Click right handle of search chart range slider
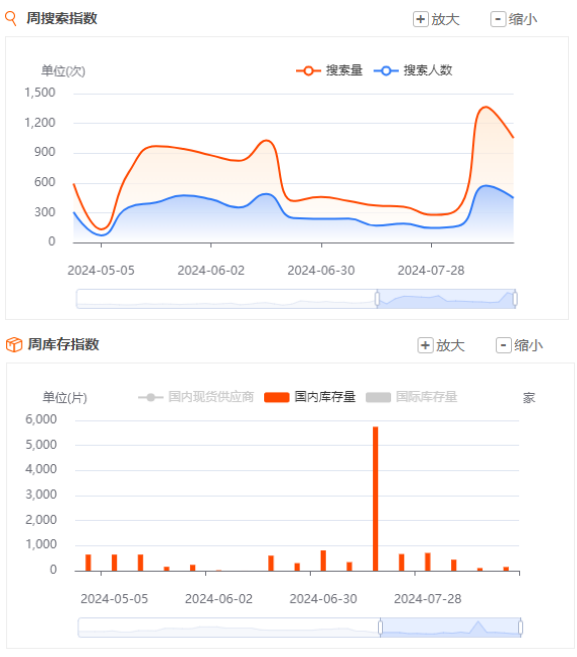 [515, 299]
